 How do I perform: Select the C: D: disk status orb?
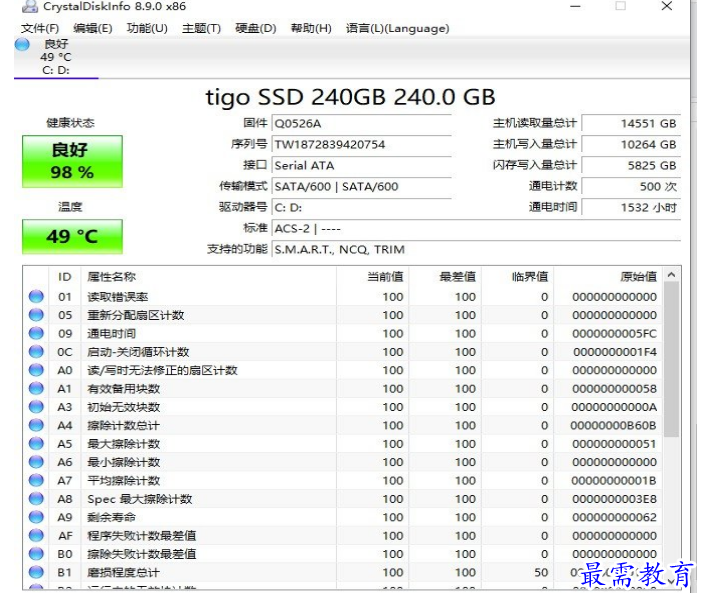[22, 44]
